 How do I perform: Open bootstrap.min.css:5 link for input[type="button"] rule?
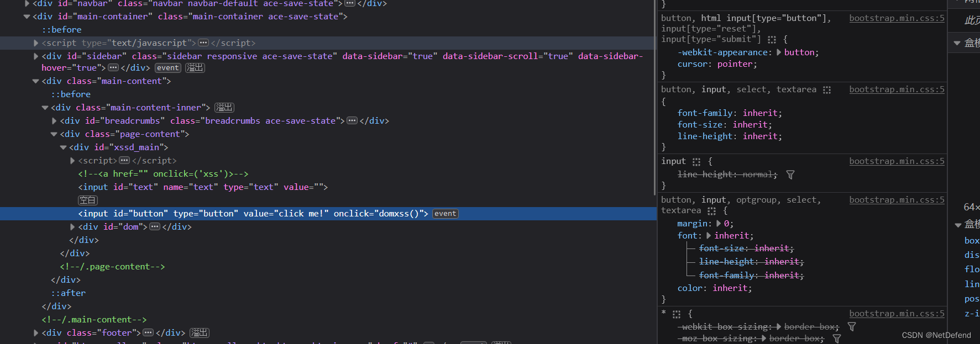pyautogui.click(x=897, y=18)
